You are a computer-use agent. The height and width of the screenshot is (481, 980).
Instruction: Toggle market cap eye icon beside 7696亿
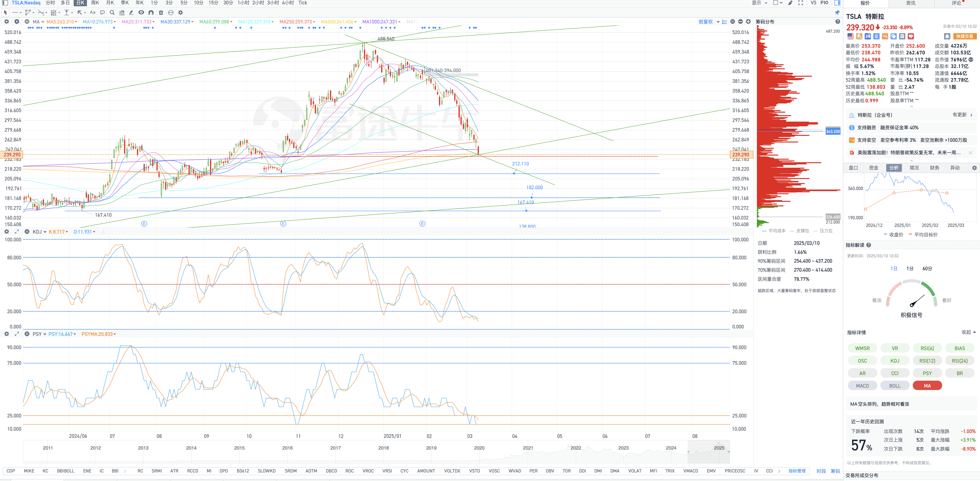pos(971,60)
